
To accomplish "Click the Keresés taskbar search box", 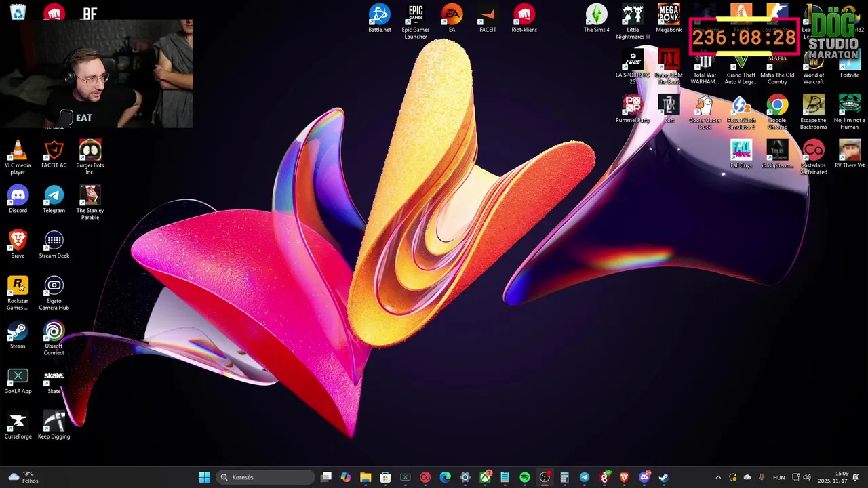I will click(x=266, y=477).
